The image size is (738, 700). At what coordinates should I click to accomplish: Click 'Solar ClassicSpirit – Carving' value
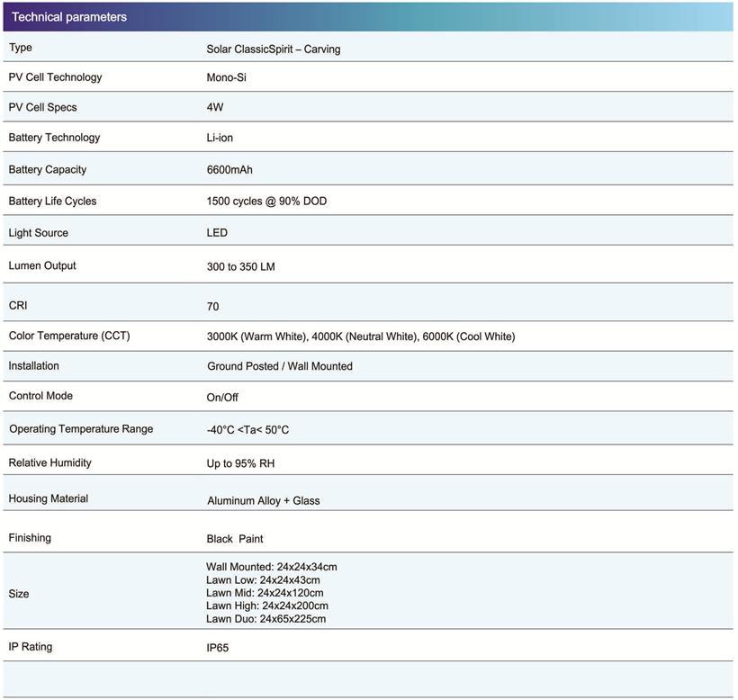pyautogui.click(x=274, y=49)
